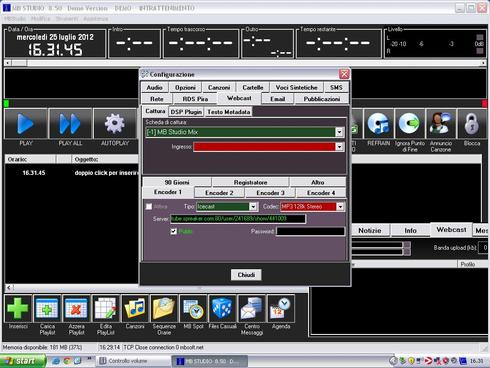Click the playlist left scroll arrow
The width and height of the screenshot is (490, 368).
(9, 287)
